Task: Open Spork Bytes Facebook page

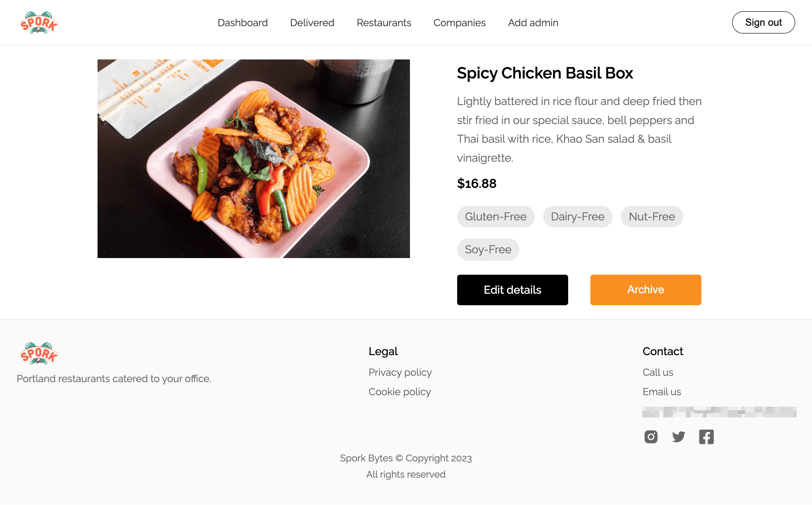Action: point(706,437)
